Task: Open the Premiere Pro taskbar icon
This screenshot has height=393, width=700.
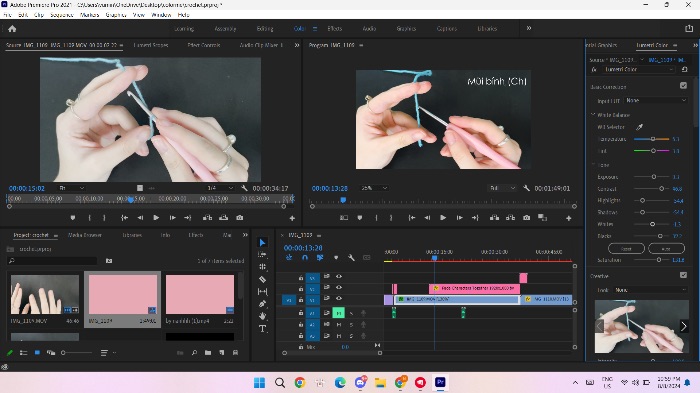Action: coord(440,382)
